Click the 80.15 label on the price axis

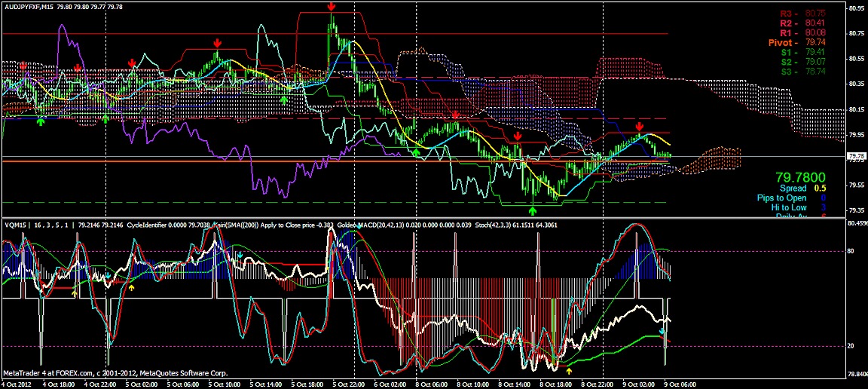(x=856, y=109)
